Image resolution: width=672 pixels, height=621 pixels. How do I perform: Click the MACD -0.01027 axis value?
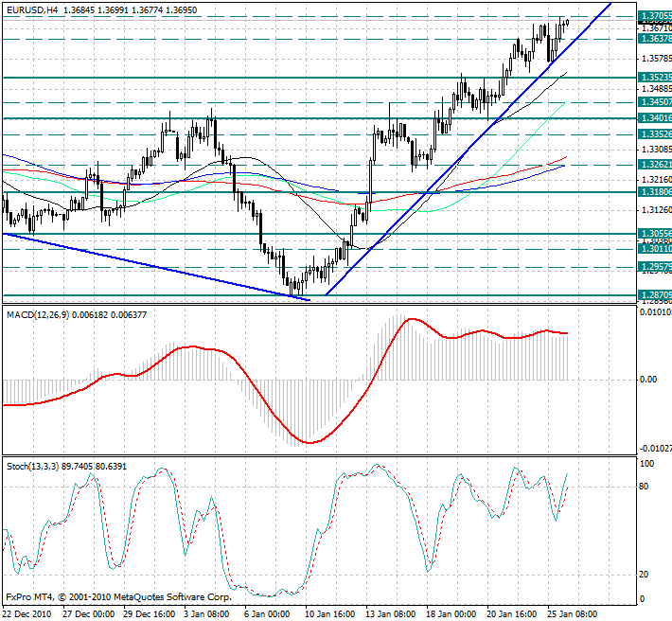656,449
